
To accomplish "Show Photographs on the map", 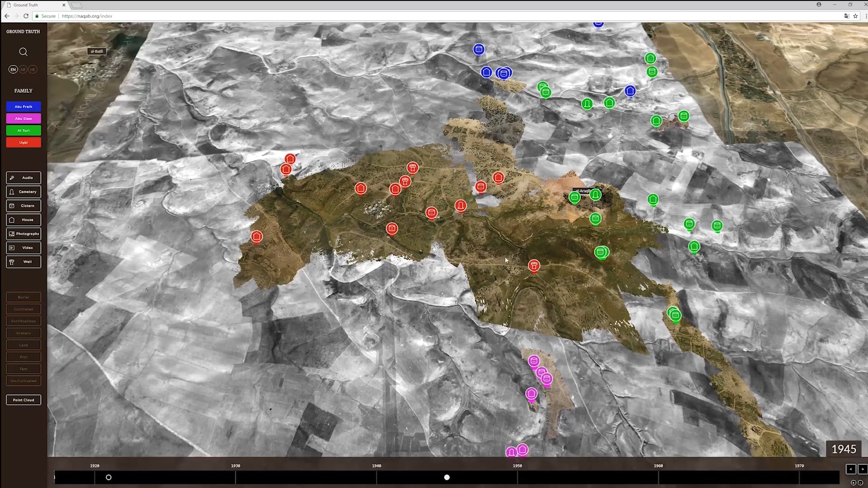I will (x=24, y=234).
